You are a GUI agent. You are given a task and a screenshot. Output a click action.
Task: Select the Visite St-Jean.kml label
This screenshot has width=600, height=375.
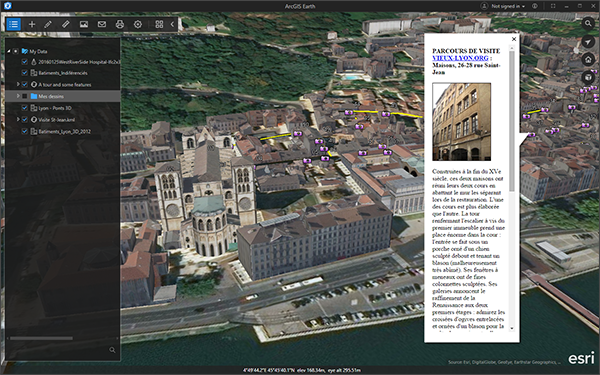(56, 120)
